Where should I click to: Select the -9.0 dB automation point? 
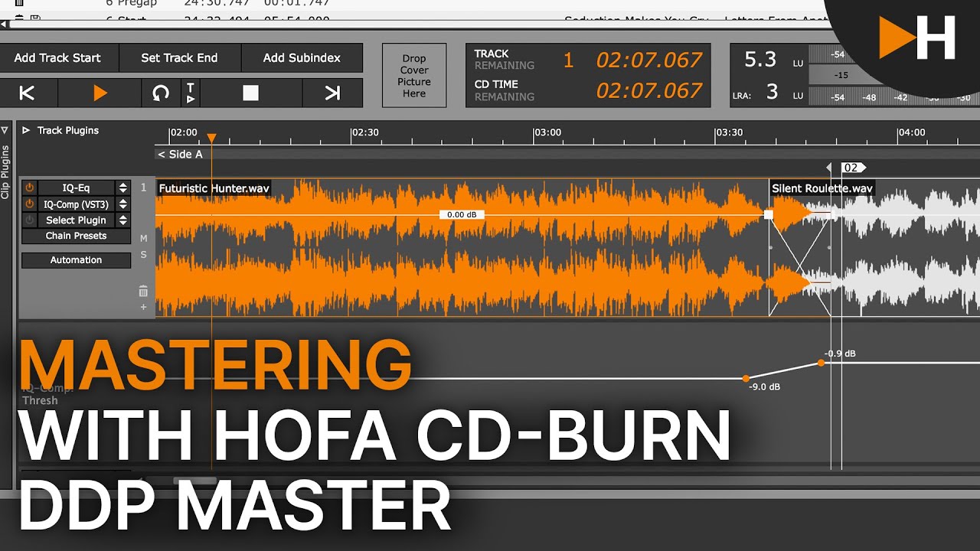point(746,378)
